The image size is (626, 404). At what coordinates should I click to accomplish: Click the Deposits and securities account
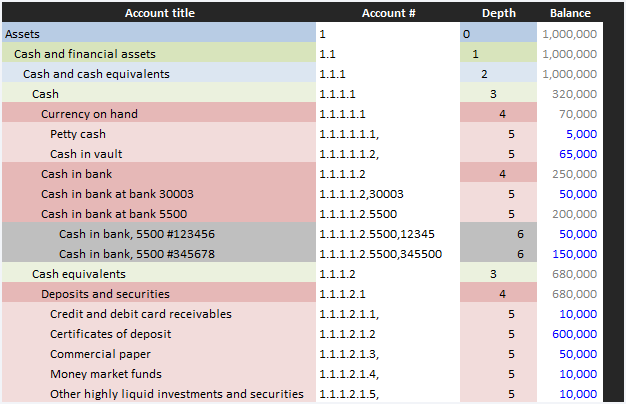click(105, 294)
